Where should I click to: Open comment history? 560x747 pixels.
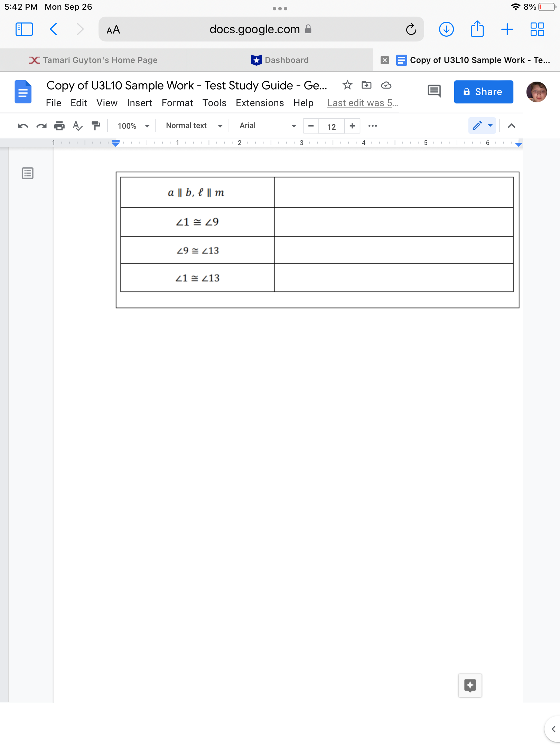coord(434,92)
